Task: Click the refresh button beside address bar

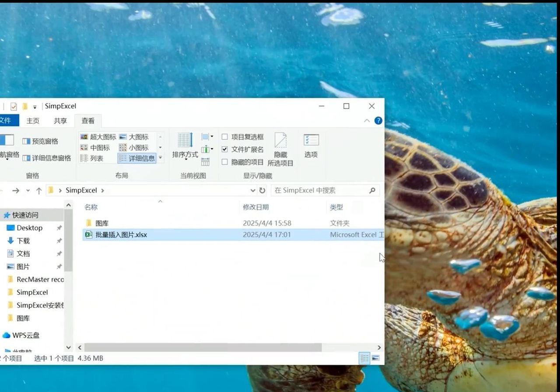Action: point(262,191)
